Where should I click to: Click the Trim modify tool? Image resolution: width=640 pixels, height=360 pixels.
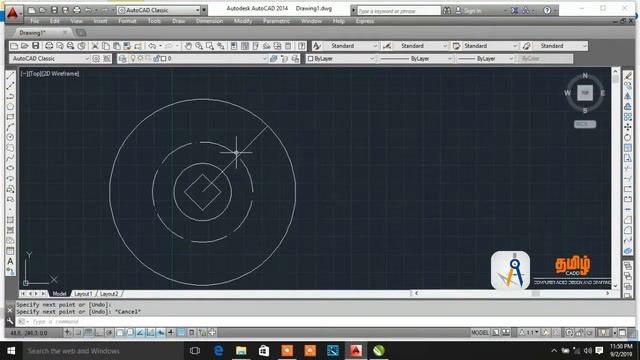628,168
